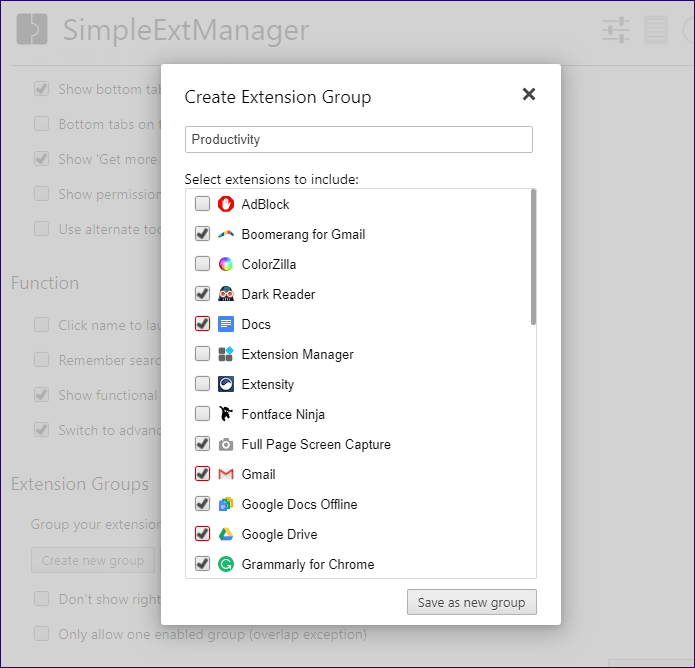The width and height of the screenshot is (695, 668).
Task: Click the AdBlock red hand icon
Action: 226,204
